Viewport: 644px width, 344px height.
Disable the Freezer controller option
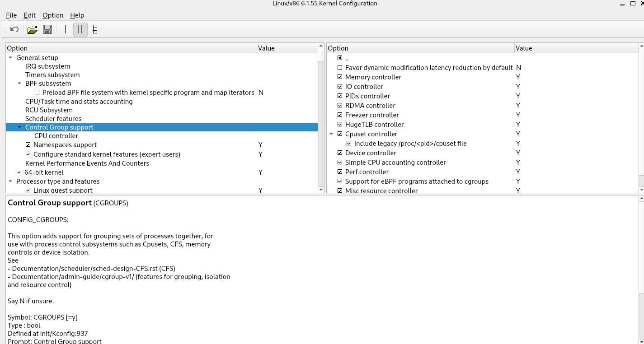[x=340, y=115]
